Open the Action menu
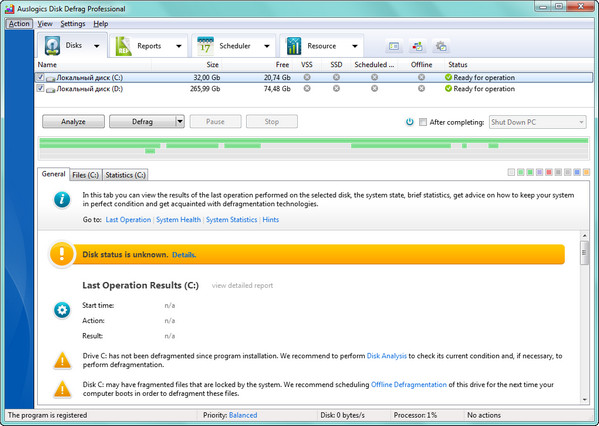This screenshot has width=599, height=426. [x=19, y=24]
